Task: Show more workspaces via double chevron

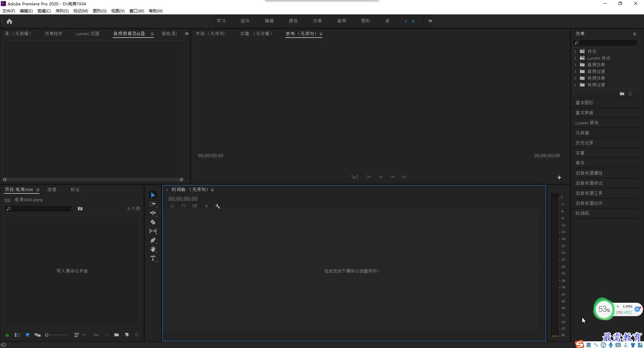Action: pos(430,21)
